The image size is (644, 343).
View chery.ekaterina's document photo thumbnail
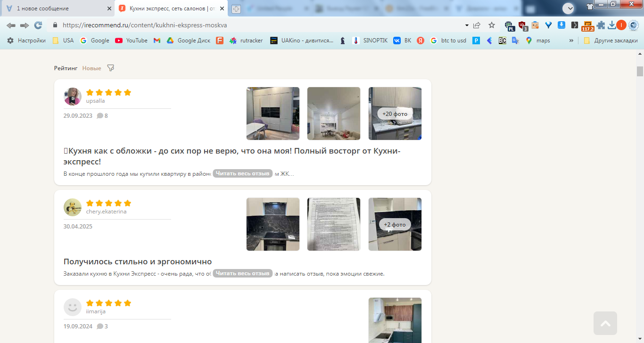pos(334,224)
